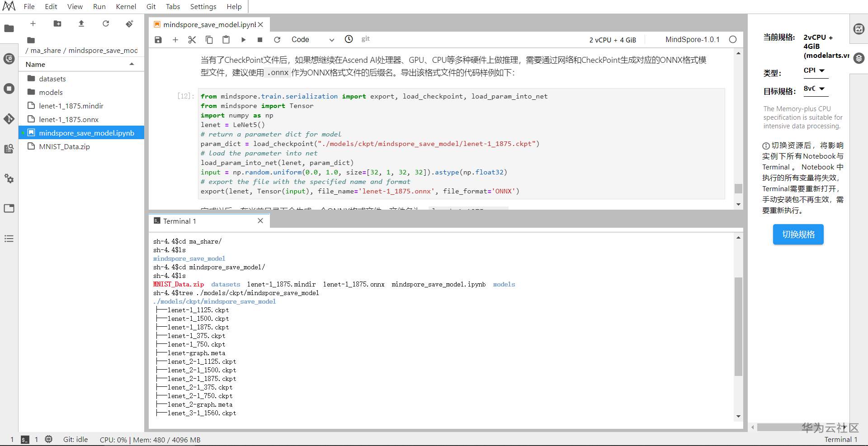Click the MindSpore-1.0.1 kernel name
Screen dimensions: 868x446
(693, 40)
